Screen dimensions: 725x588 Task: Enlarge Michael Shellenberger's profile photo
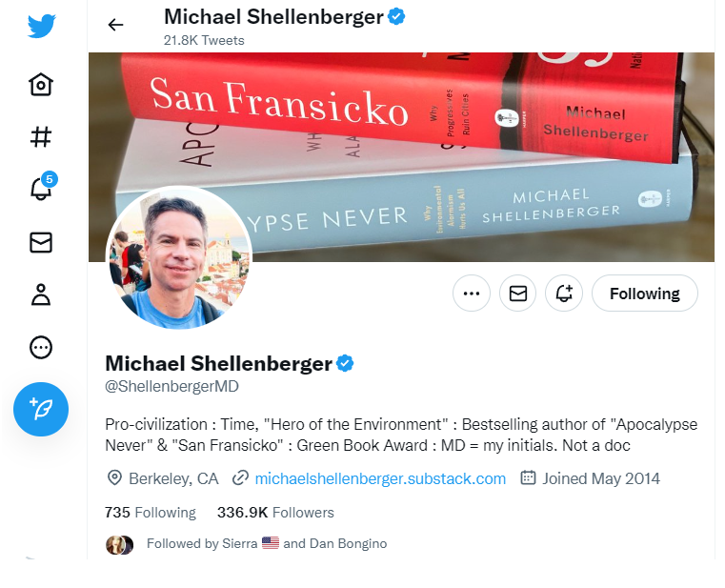click(x=179, y=257)
